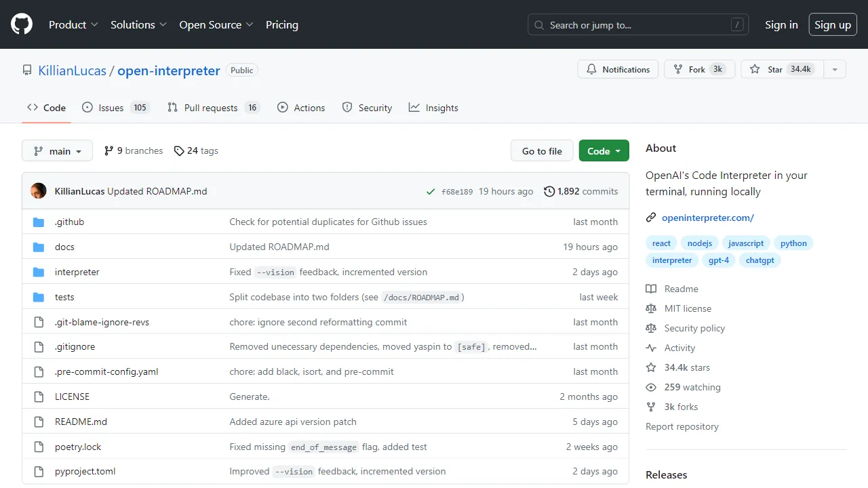Click the green check status icon
This screenshot has height=488, width=868.
pos(431,192)
